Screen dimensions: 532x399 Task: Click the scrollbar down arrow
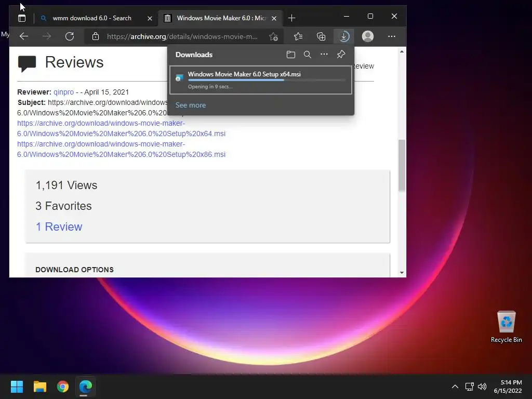click(402, 273)
